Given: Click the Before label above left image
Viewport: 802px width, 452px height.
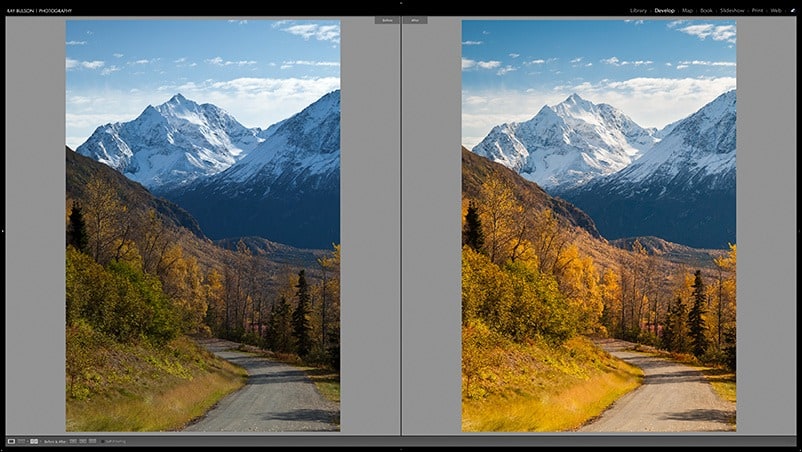Looking at the screenshot, I should click(386, 20).
